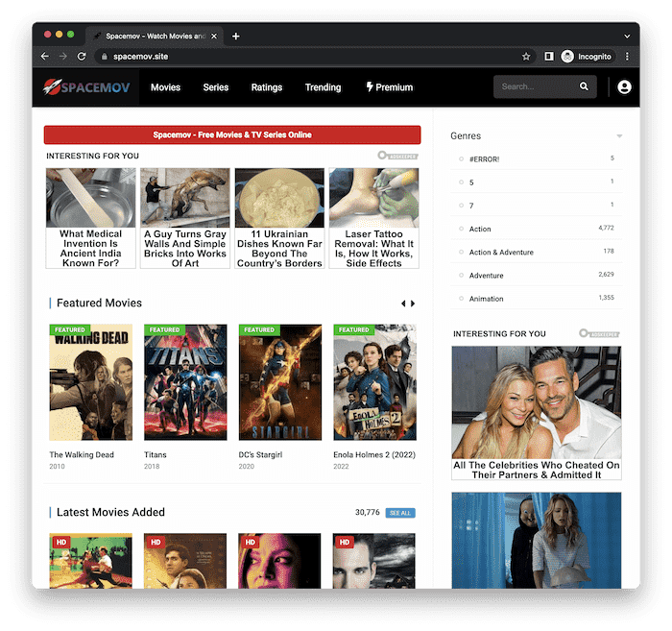Click the red Spacemov Free Movies banner
672x631 pixels.
click(232, 134)
